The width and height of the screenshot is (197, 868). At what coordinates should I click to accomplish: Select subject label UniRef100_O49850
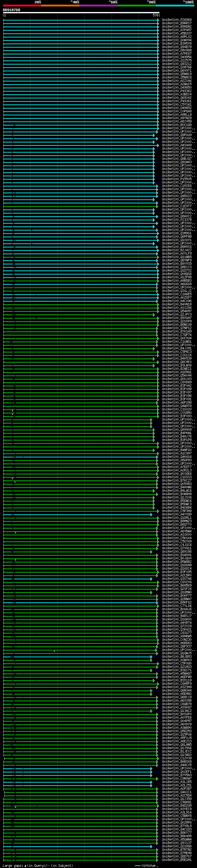point(177,88)
